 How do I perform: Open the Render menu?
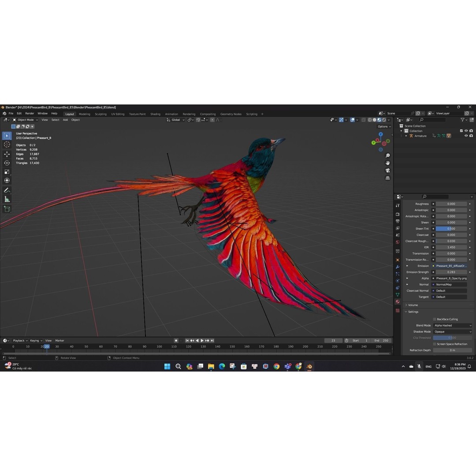[x=30, y=114]
